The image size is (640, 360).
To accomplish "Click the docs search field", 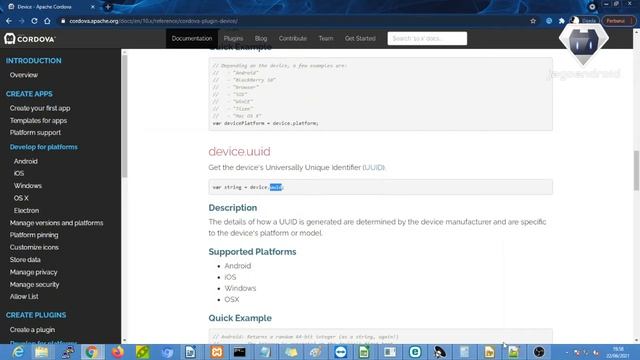I will tap(427, 38).
